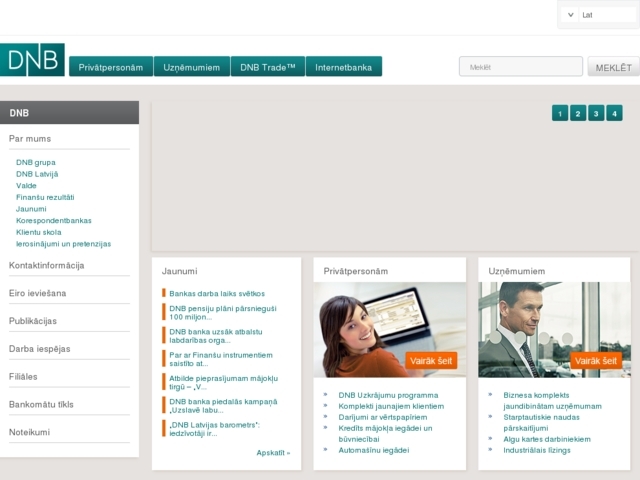
Task: Open the Klientu skola link
Action: [39, 232]
